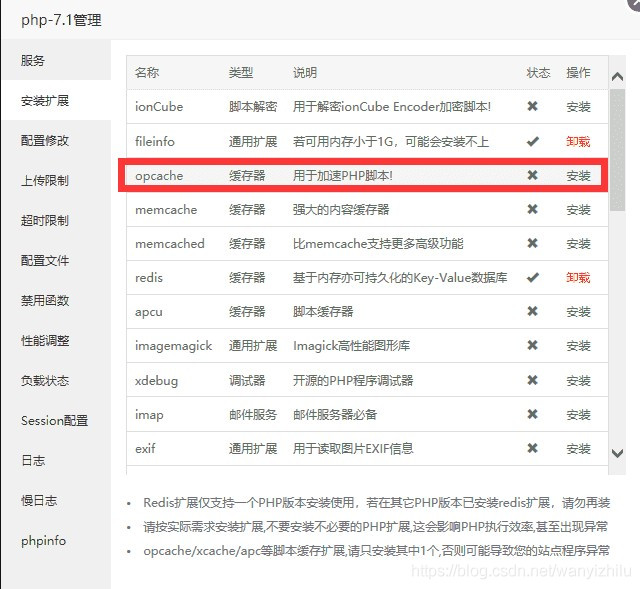Uninstall the redis extension
This screenshot has width=640, height=589.
578,277
